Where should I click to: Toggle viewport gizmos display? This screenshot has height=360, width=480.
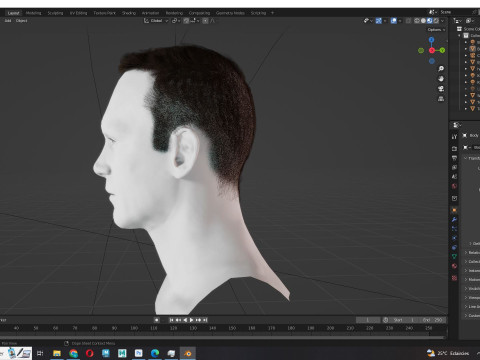click(379, 21)
